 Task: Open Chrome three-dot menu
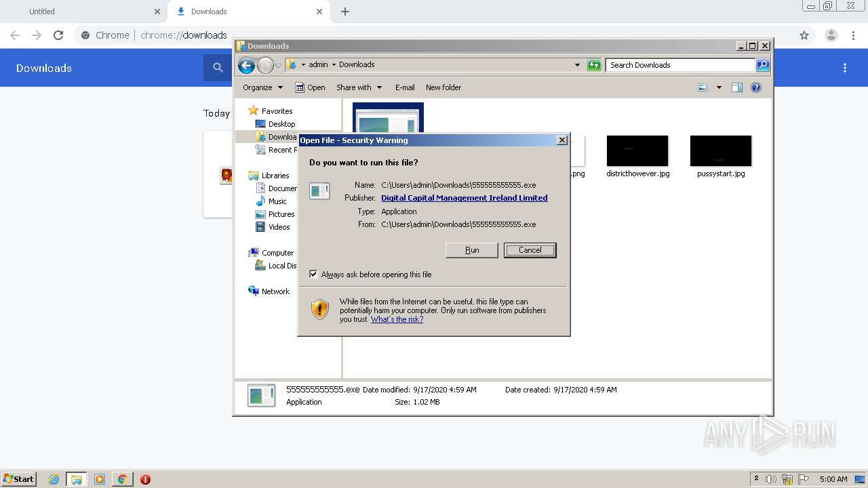854,35
